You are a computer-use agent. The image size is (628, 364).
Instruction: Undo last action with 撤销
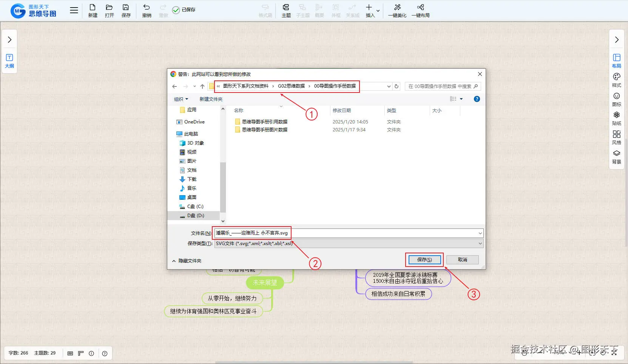147,11
